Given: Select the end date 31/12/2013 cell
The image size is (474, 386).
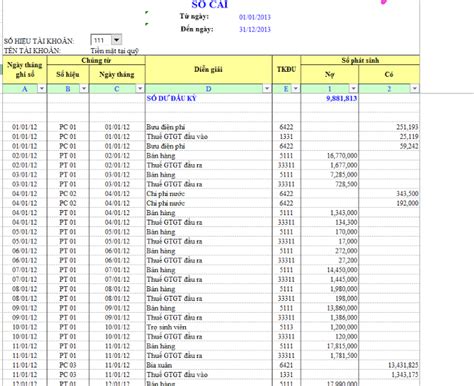Looking at the screenshot, I should tap(255, 29).
